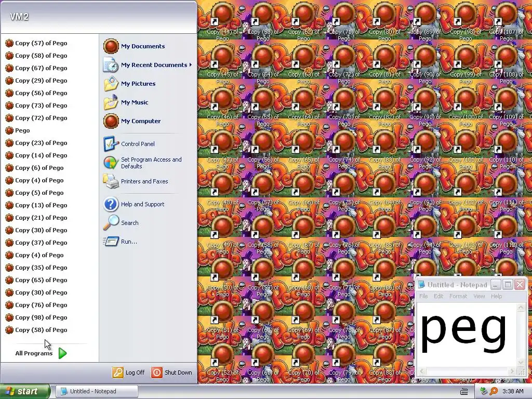Screen dimensions: 532x399
Task: Select Copy (44) of Pego desktop shortcut
Action: (222, 20)
